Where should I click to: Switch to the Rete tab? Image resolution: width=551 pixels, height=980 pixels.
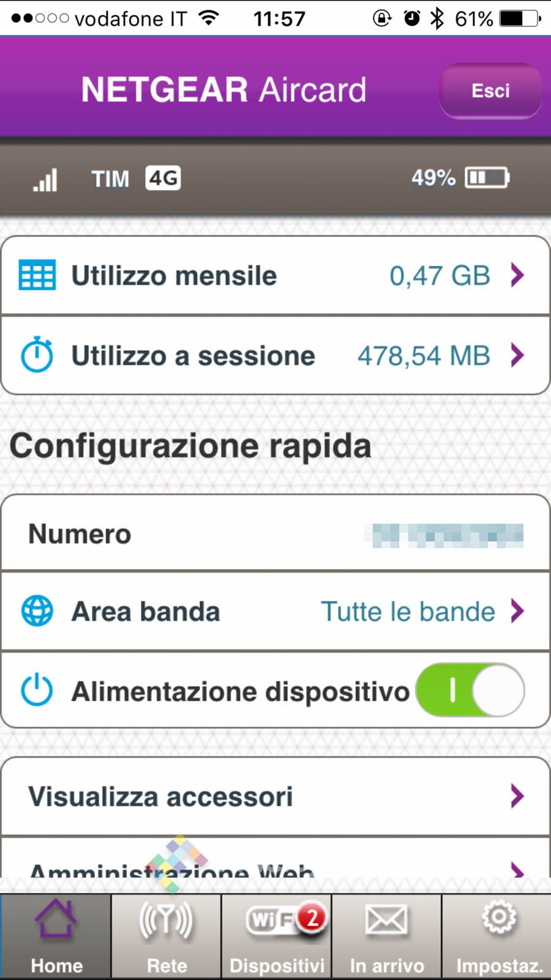(167, 936)
